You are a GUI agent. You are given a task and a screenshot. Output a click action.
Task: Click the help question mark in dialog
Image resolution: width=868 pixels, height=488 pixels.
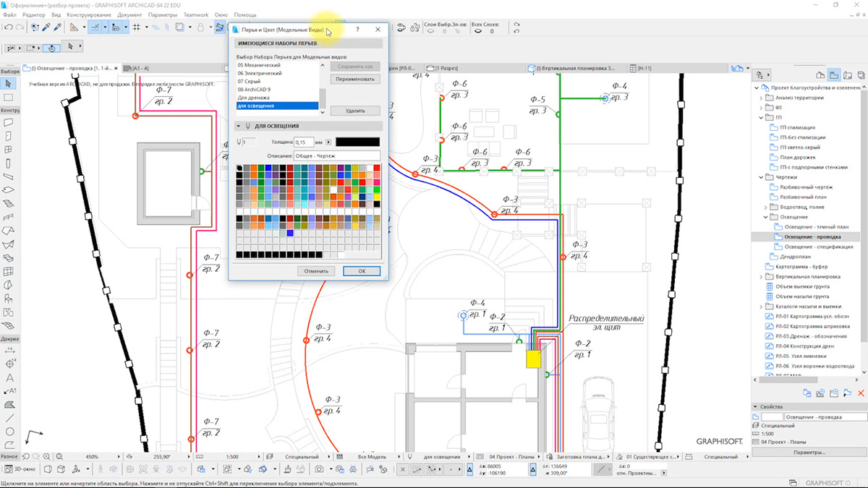click(x=357, y=30)
